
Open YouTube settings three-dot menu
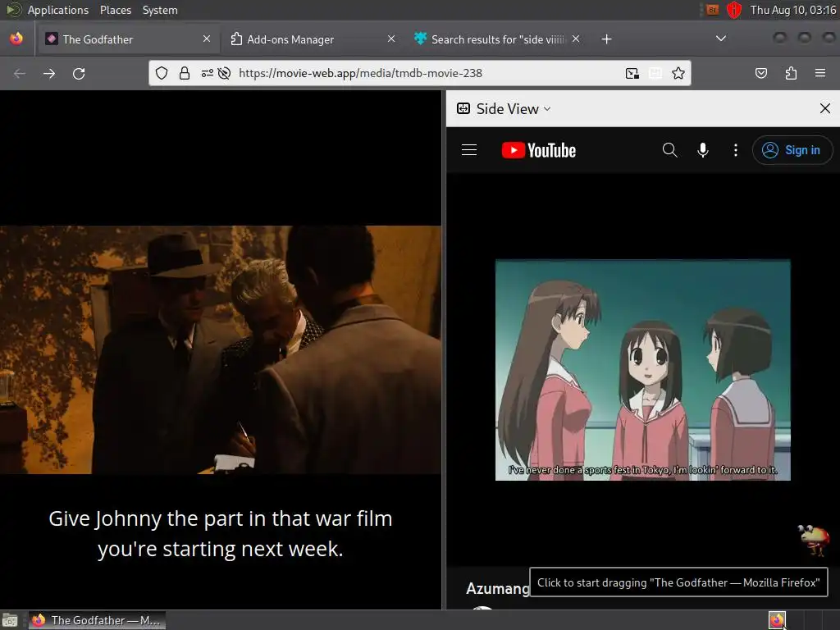pos(736,151)
